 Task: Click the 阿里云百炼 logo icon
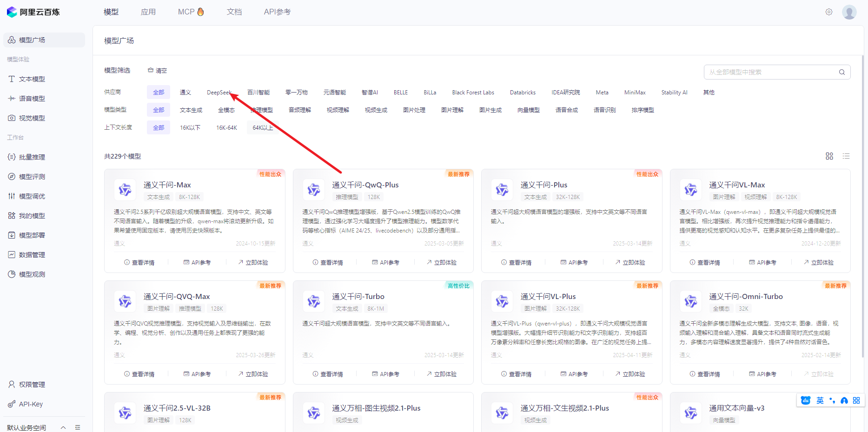pyautogui.click(x=12, y=12)
